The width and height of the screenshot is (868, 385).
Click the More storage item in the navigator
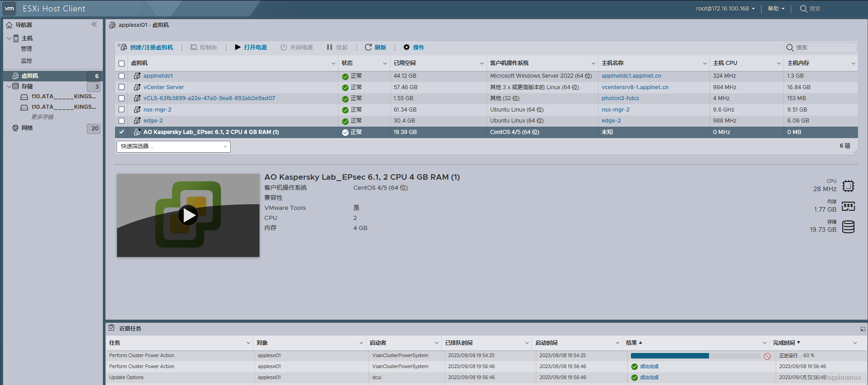click(x=44, y=117)
